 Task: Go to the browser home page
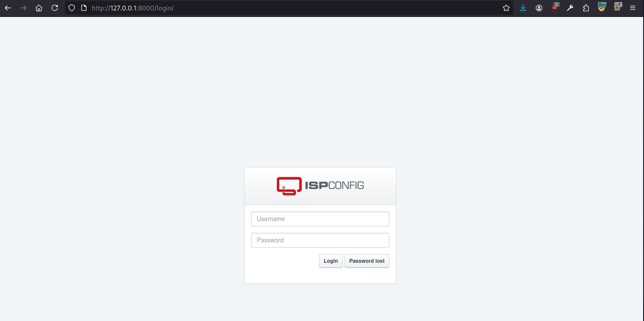pyautogui.click(x=39, y=8)
